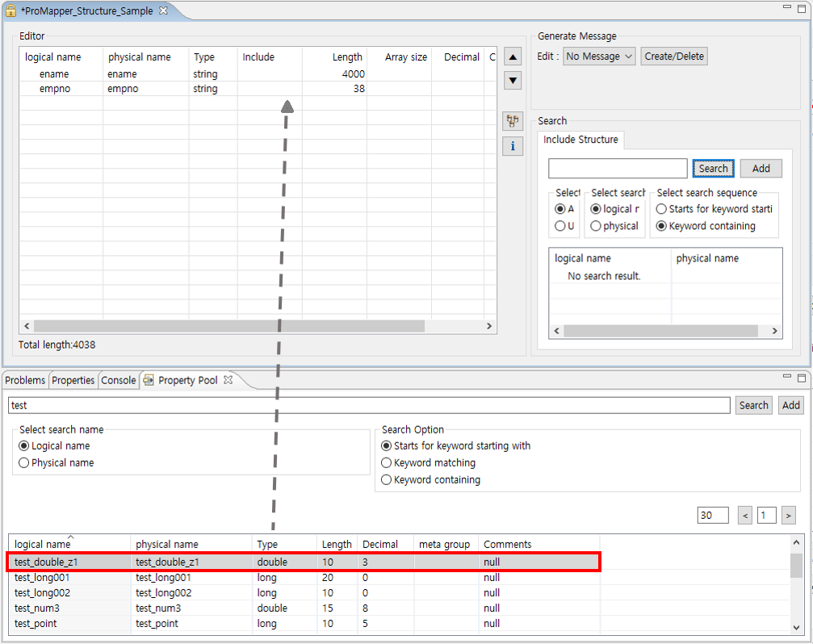Go to previous page in Property Pool

(x=745, y=515)
